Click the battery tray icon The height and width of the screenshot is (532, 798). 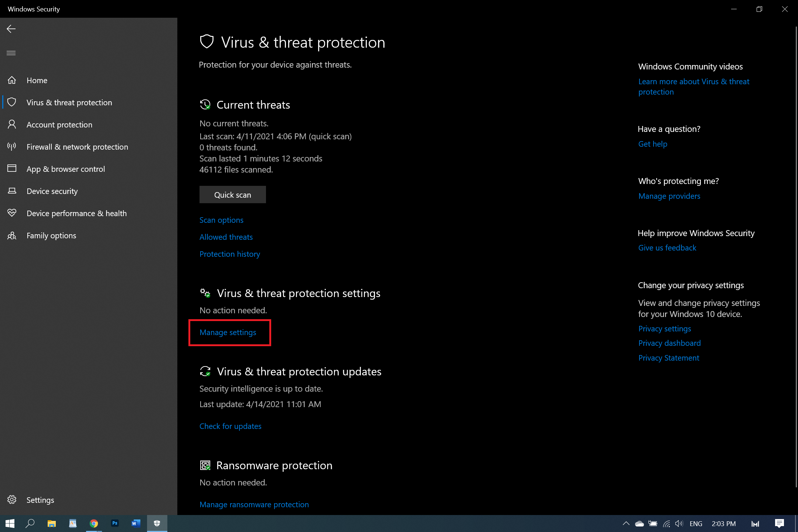(x=653, y=524)
